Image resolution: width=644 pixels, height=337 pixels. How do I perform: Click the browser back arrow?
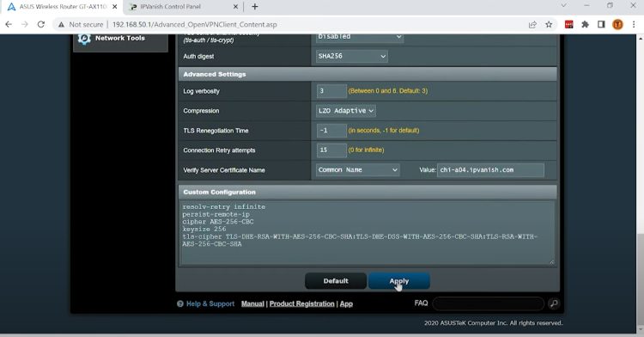point(9,24)
